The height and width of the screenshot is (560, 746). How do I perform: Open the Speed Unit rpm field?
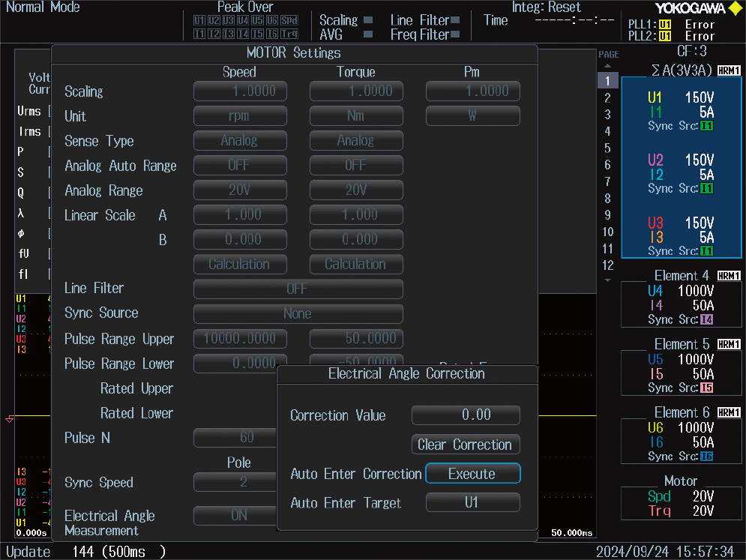pos(240,115)
